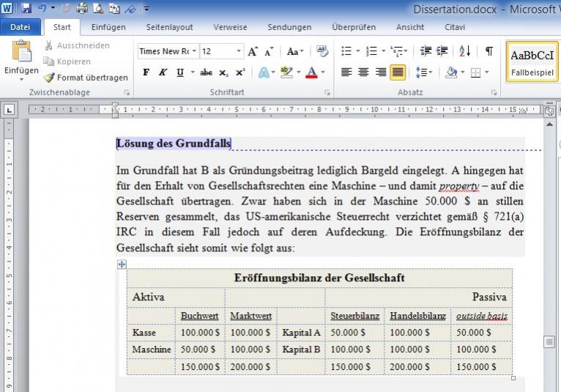Toggle italic (K) formatting
561x392 pixels.
click(163, 73)
